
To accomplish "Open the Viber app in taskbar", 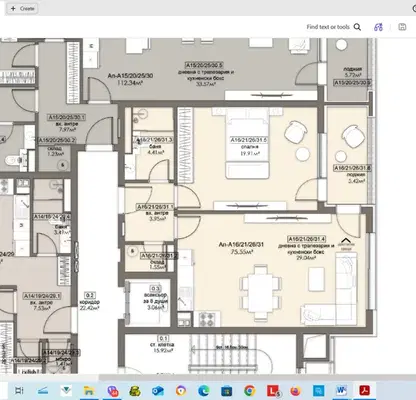I will click(112, 390).
